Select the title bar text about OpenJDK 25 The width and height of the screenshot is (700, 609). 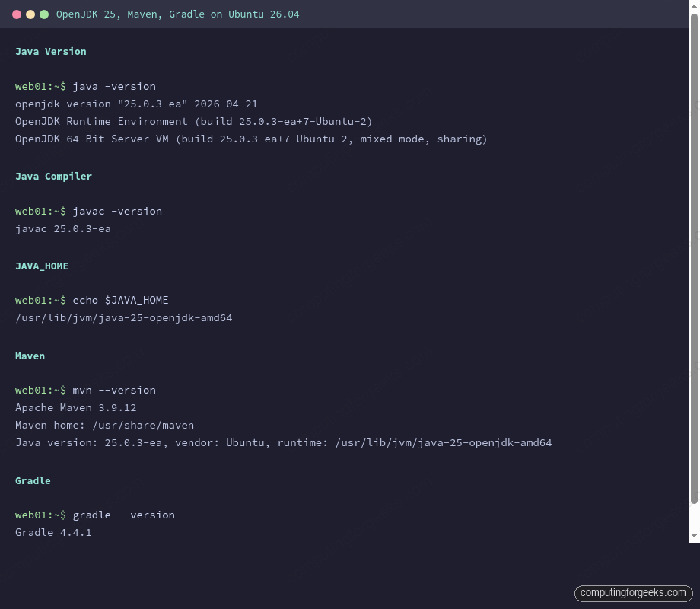pyautogui.click(x=177, y=14)
